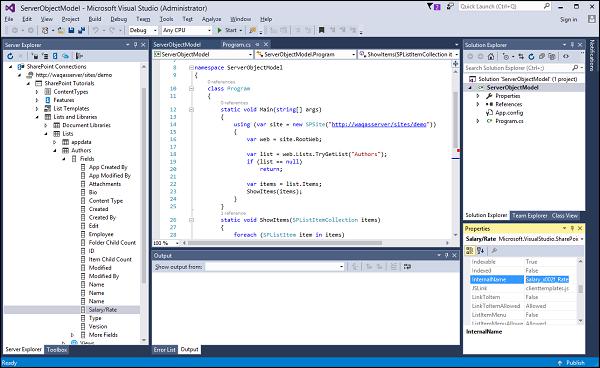Toggle pin on Output panel

446,255
